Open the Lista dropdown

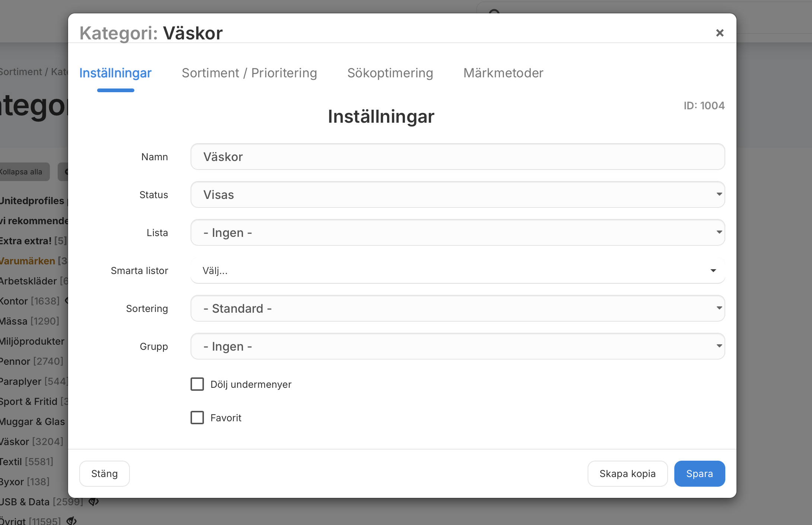(458, 232)
